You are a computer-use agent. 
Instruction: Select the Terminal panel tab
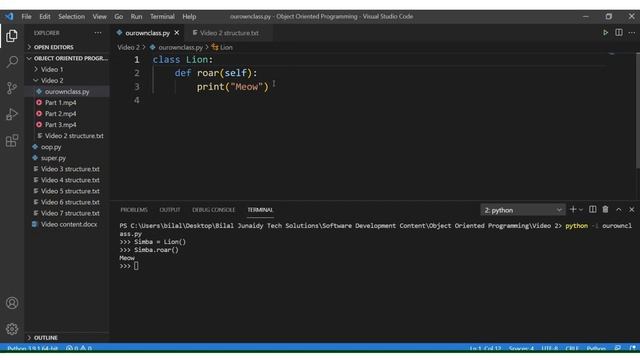[x=260, y=210]
